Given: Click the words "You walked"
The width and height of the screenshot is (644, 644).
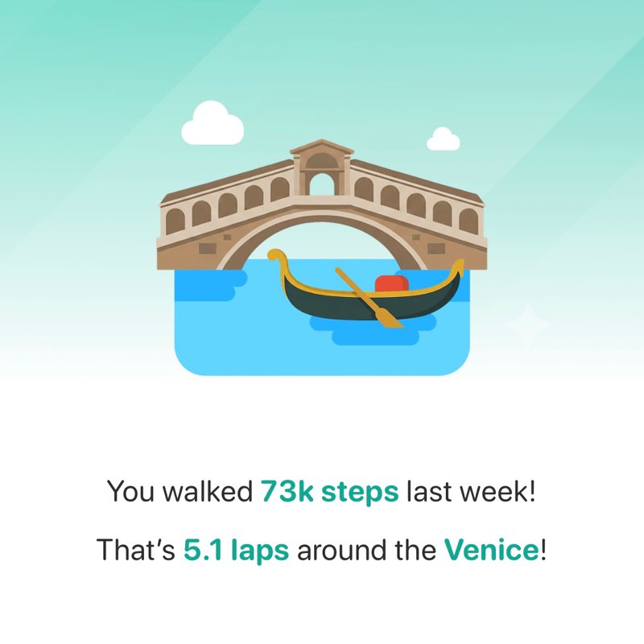Looking at the screenshot, I should (180, 492).
